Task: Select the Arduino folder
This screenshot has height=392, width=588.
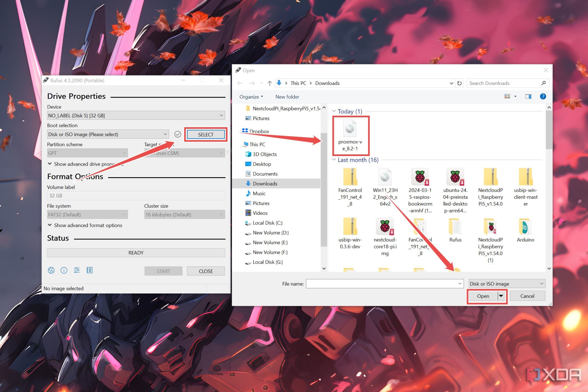Action: (525, 230)
